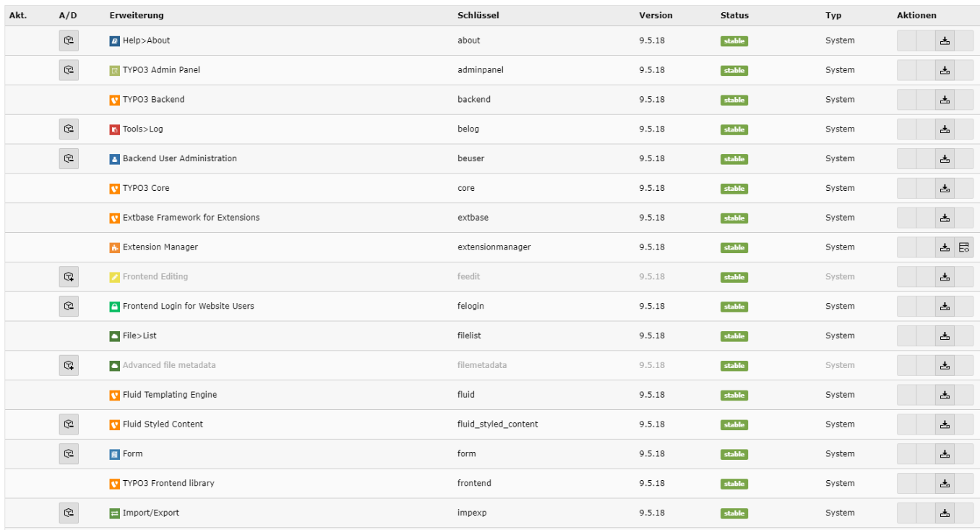Click the green lock Frontend Login icon
This screenshot has width=980, height=530.
pyautogui.click(x=114, y=307)
